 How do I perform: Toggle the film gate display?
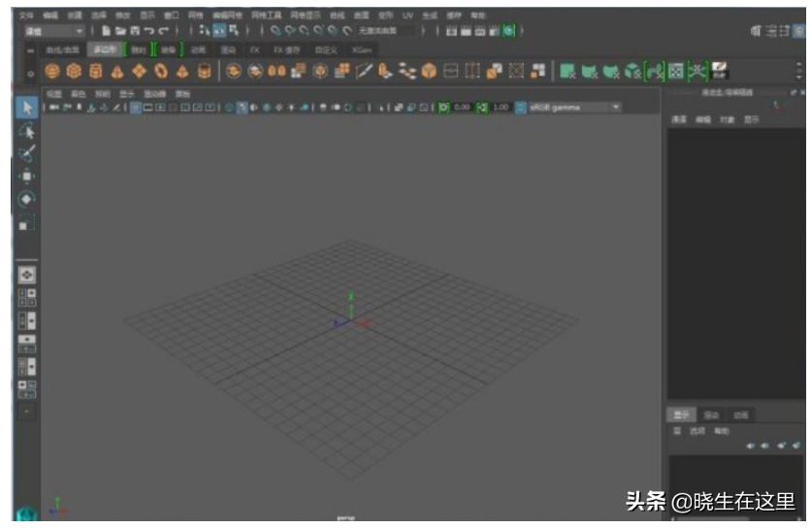click(147, 108)
